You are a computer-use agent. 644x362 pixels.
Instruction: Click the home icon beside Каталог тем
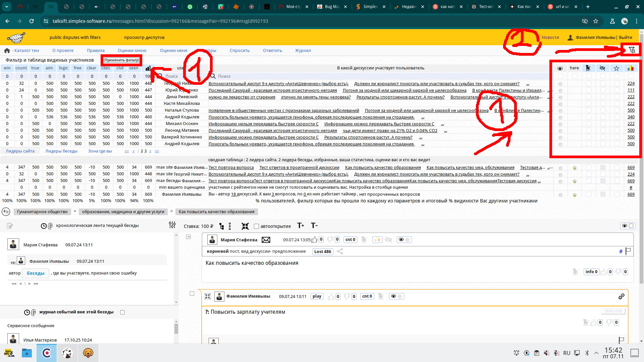[7, 51]
